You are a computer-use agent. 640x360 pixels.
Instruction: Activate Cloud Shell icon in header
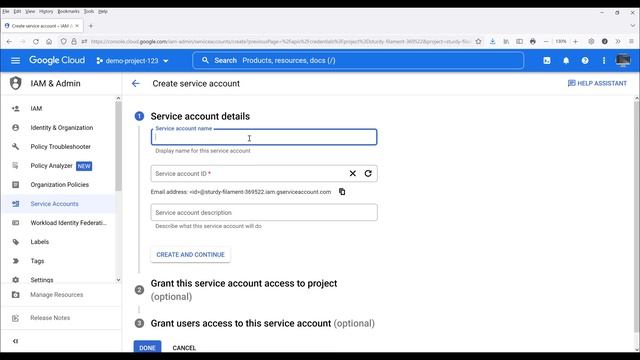[547, 60]
